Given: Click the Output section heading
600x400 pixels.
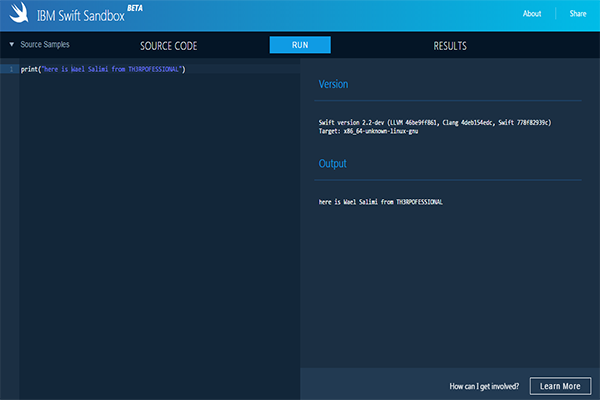Looking at the screenshot, I should (333, 163).
